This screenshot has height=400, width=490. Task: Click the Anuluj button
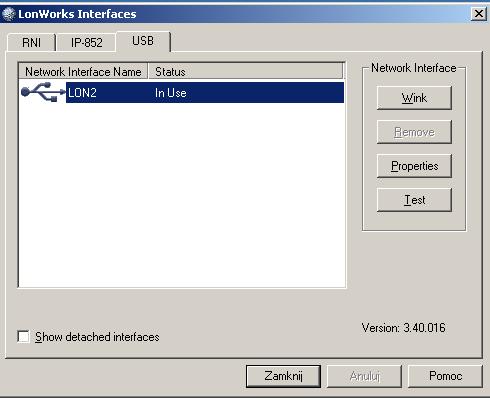tap(365, 376)
